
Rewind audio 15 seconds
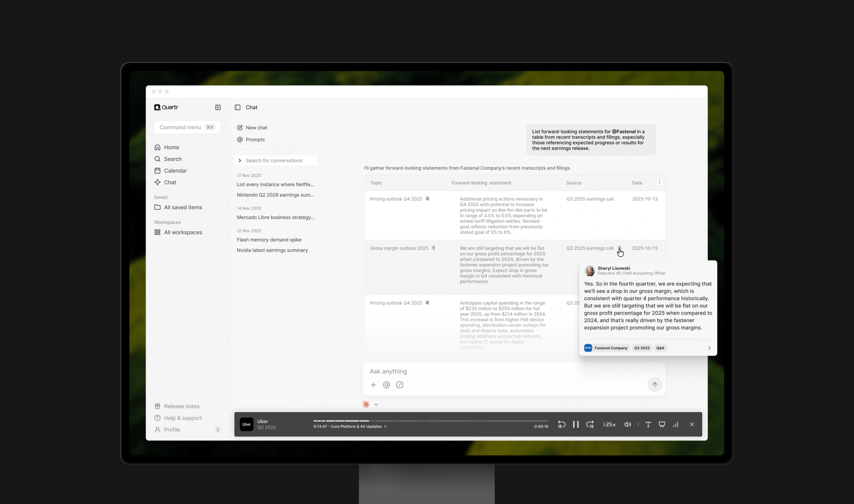562,425
